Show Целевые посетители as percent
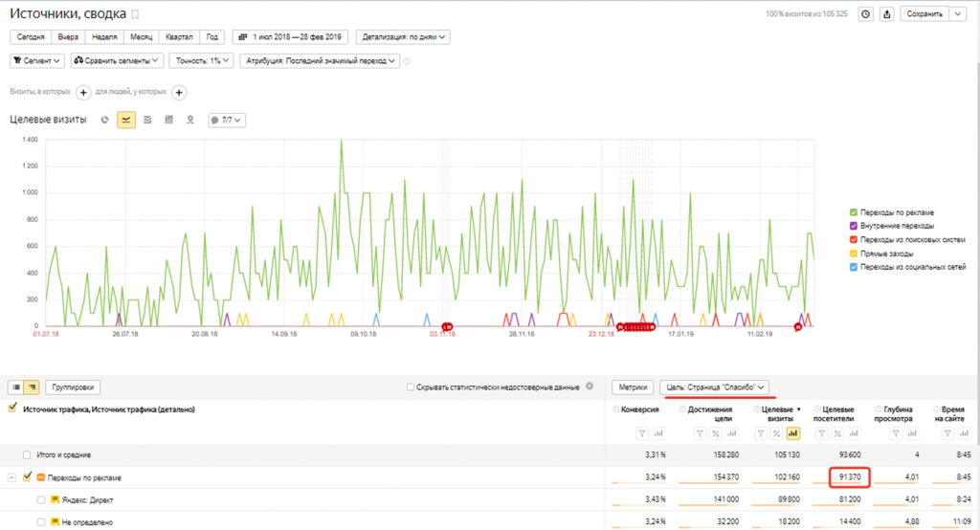The image size is (980, 530). pyautogui.click(x=838, y=433)
